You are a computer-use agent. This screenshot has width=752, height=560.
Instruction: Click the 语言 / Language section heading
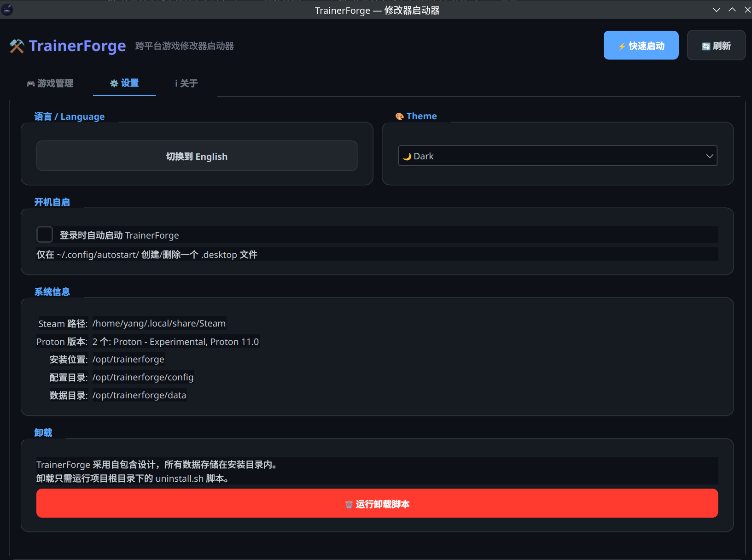tap(70, 117)
